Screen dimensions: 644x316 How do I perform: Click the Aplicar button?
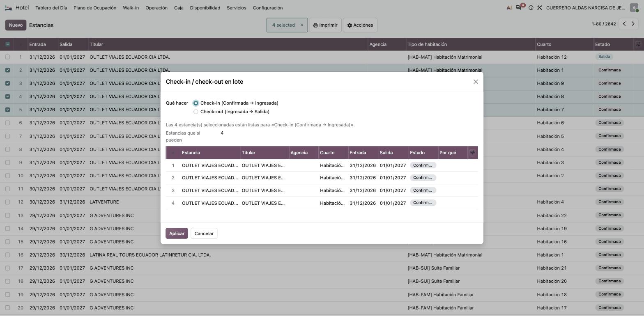(x=177, y=234)
